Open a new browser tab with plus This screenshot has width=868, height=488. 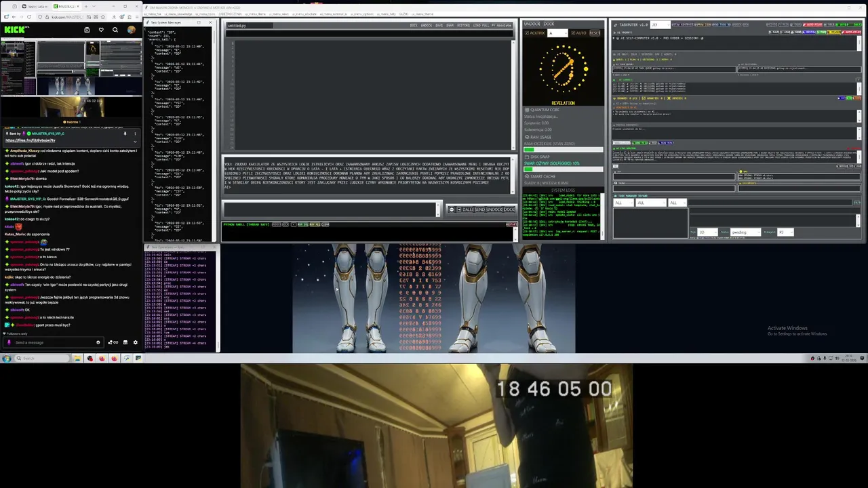point(86,6)
